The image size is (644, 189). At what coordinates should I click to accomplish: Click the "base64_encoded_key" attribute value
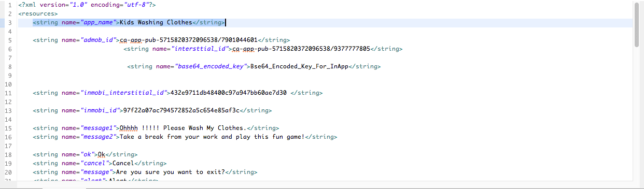click(209, 66)
